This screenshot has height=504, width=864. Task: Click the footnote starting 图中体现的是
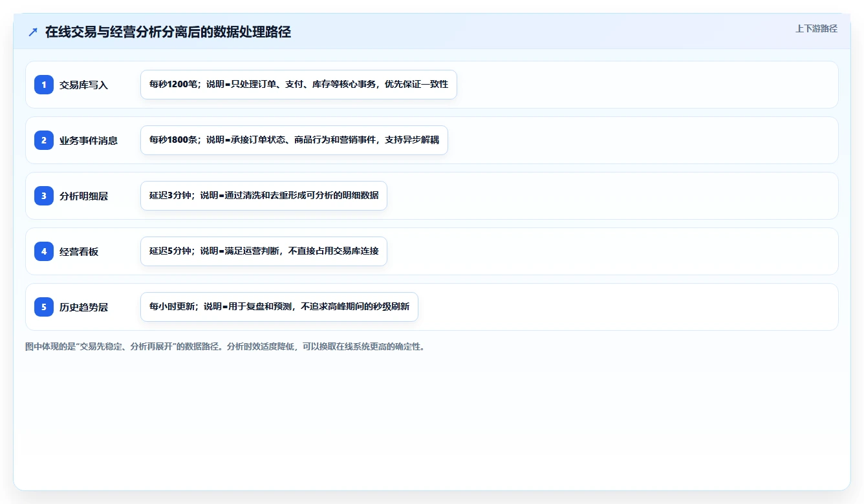225,346
